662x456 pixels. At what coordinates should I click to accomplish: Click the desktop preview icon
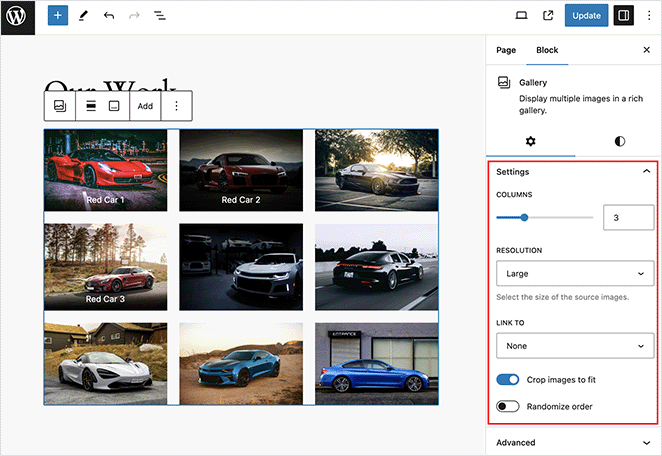coord(521,16)
